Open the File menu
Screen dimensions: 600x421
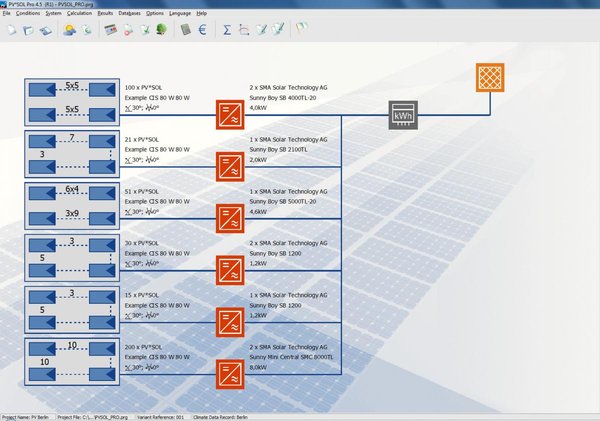click(x=7, y=13)
